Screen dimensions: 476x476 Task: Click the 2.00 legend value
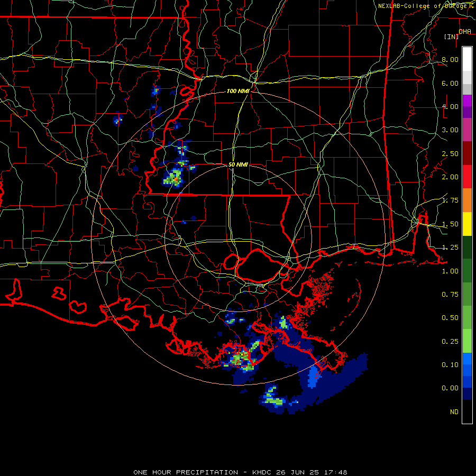450,177
